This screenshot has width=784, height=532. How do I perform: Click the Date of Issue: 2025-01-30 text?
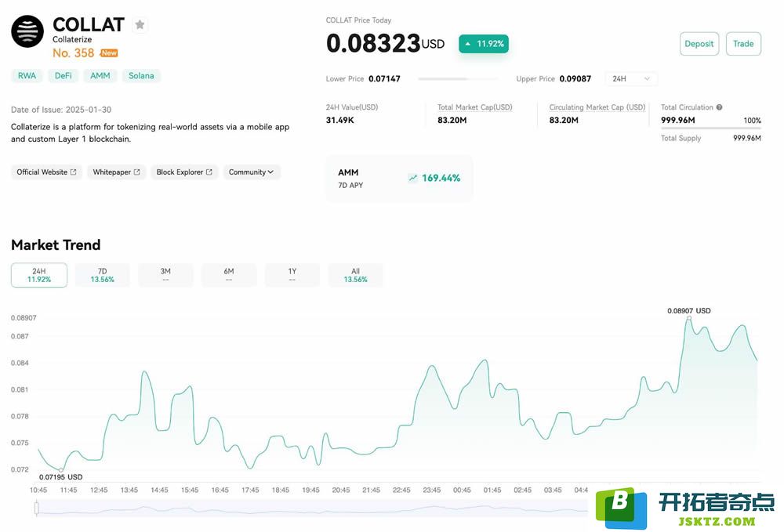coord(61,110)
